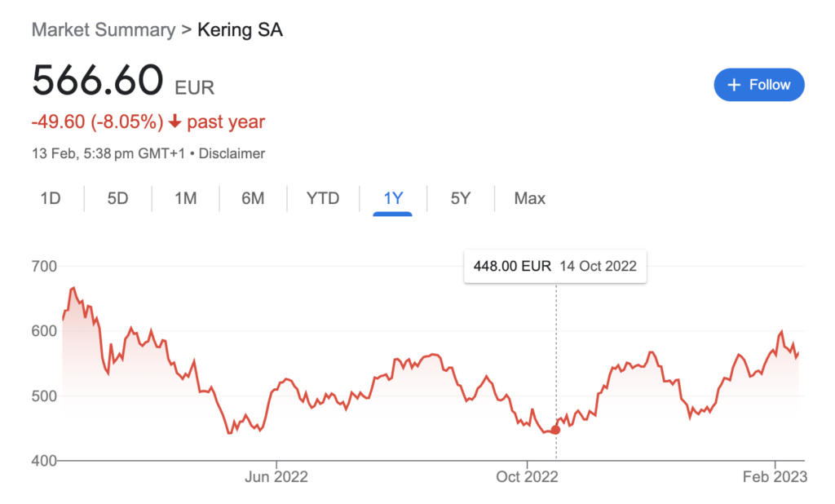Click the red data point on chart
The width and height of the screenshot is (835, 504).
pos(555,430)
